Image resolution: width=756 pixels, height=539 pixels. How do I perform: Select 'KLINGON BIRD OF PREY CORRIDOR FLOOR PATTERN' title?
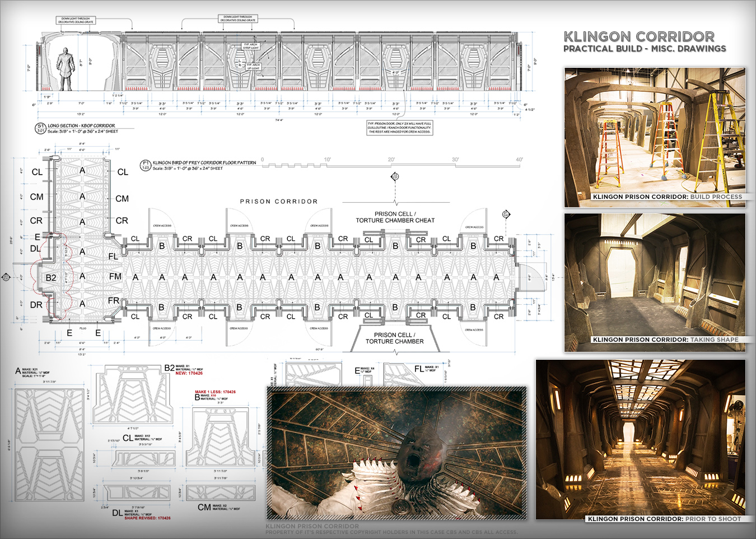(204, 163)
